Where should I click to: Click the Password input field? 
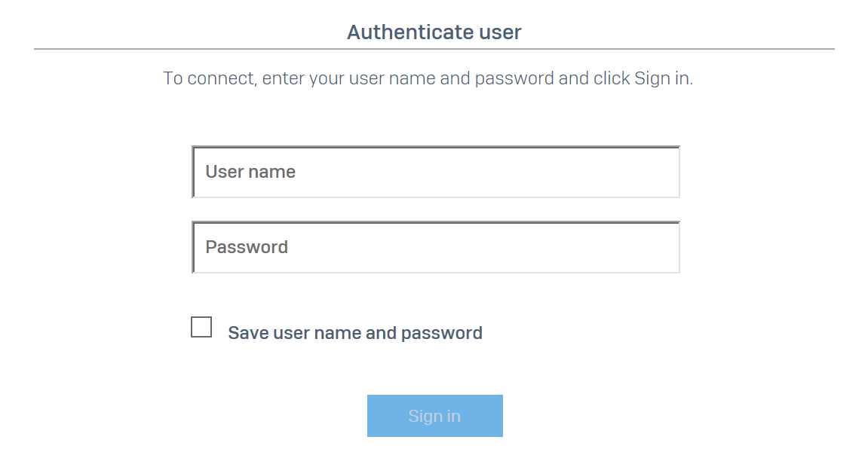pos(436,247)
